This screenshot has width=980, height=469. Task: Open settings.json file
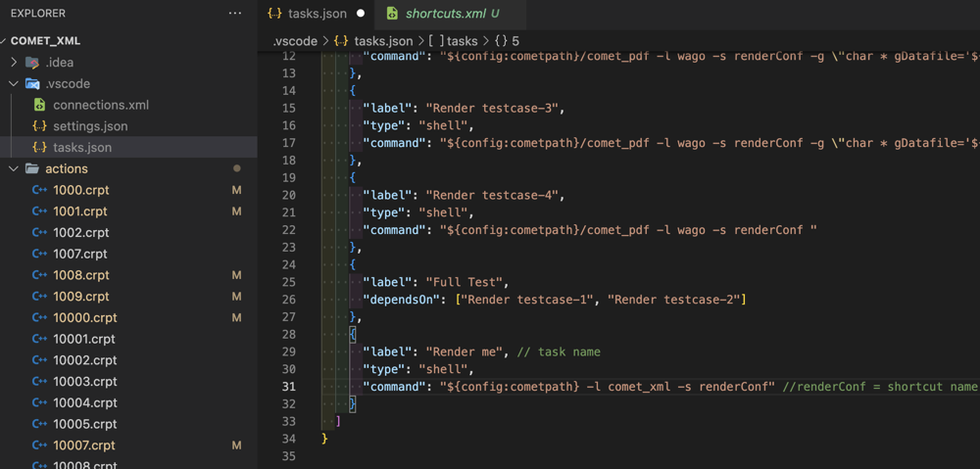coord(90,126)
